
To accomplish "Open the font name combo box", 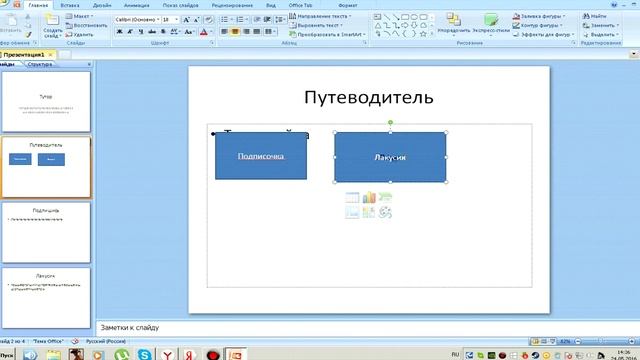I will [137, 20].
